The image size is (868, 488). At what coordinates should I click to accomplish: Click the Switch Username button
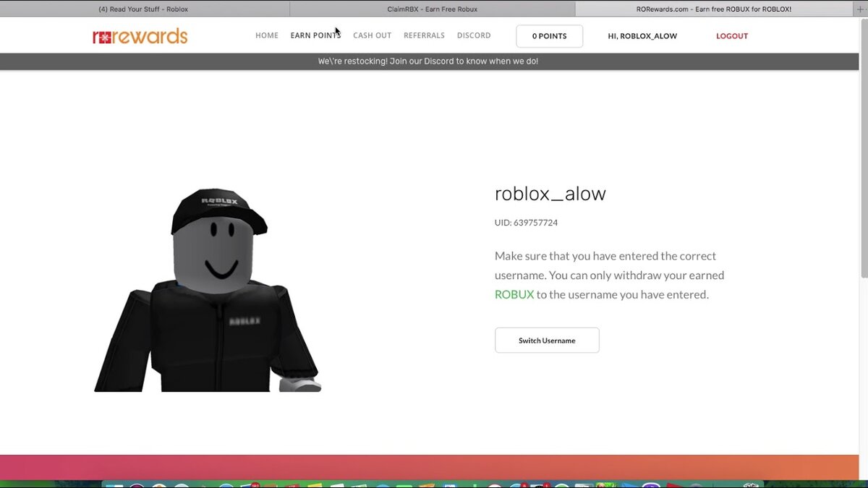(547, 341)
